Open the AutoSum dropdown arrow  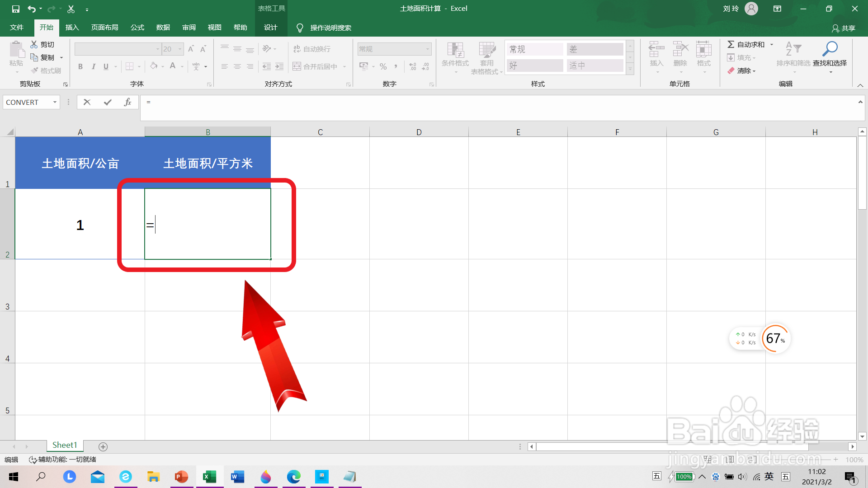click(772, 44)
